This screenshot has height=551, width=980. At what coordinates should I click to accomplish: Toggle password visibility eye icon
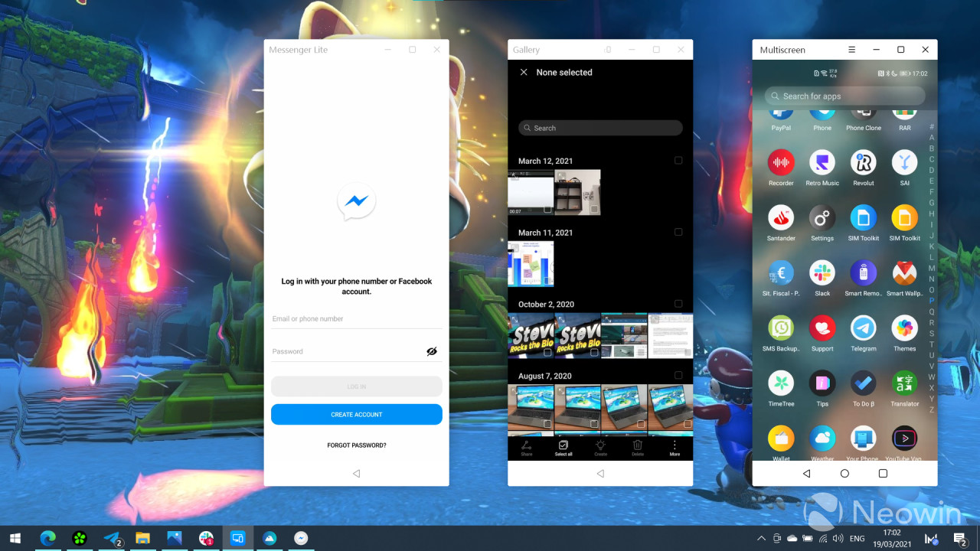point(432,351)
